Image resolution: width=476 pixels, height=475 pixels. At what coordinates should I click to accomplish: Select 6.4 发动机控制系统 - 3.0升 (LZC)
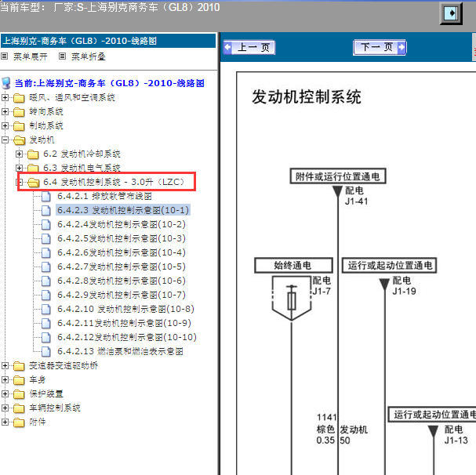(x=114, y=182)
